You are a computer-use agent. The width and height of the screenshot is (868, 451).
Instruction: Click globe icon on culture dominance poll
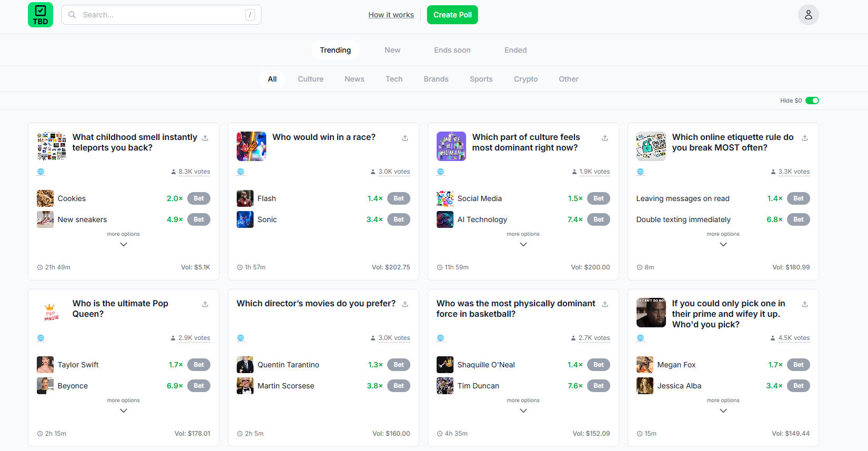pyautogui.click(x=441, y=172)
